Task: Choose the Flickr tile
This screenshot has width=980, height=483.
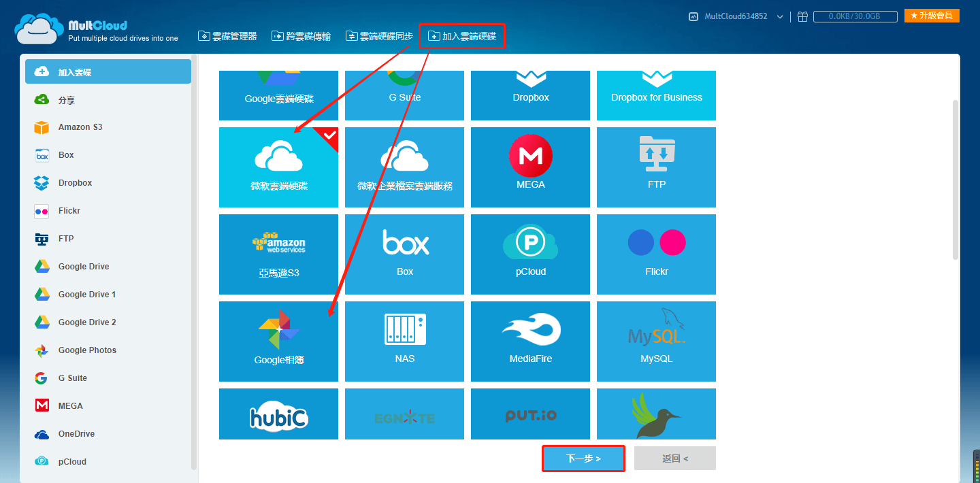Action: pos(656,254)
